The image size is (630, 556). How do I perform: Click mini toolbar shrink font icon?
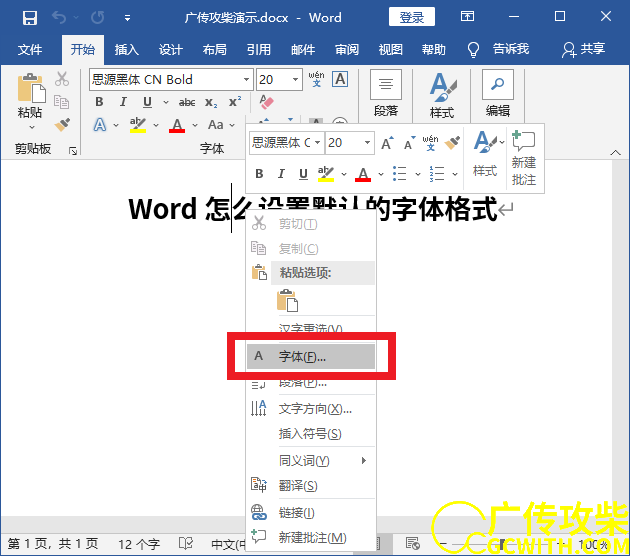click(x=409, y=143)
